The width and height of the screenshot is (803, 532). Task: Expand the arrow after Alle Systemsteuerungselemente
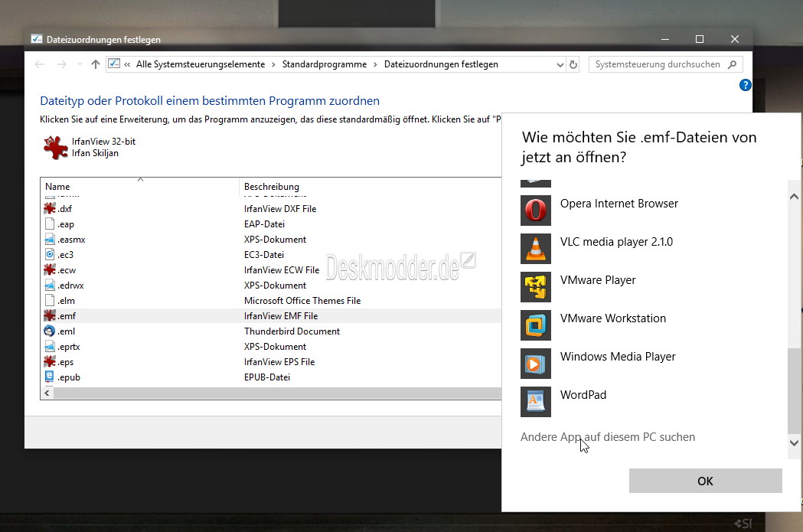(273, 64)
